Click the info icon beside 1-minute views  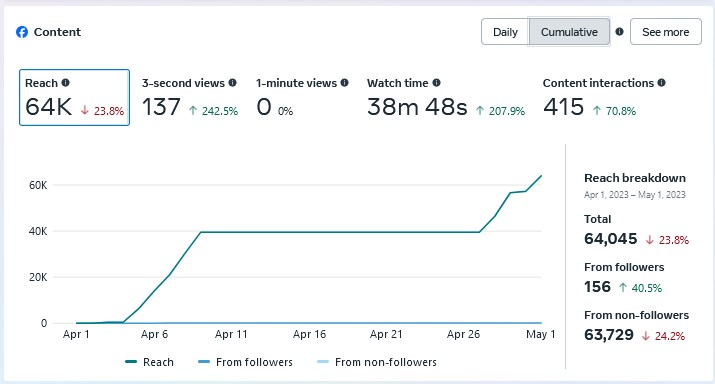[x=344, y=83]
